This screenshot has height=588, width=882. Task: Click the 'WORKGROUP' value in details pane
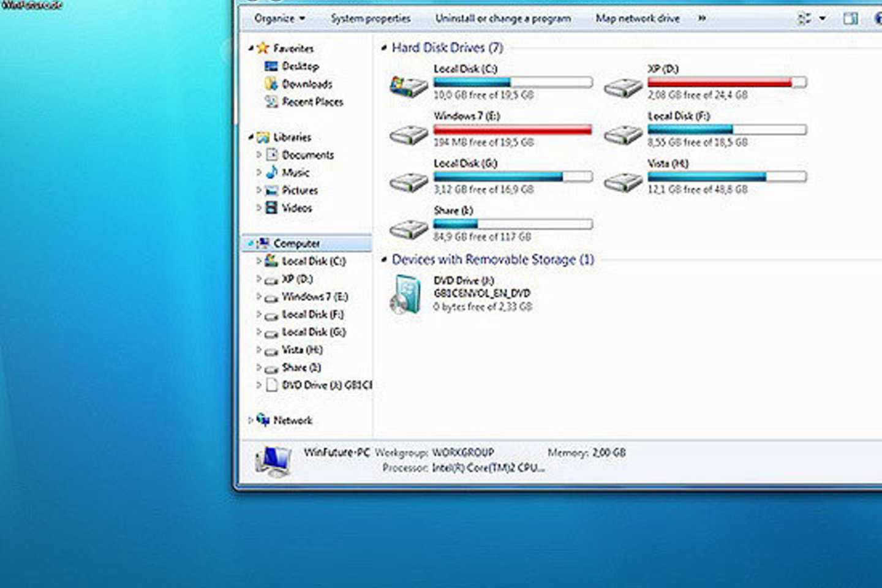click(463, 453)
